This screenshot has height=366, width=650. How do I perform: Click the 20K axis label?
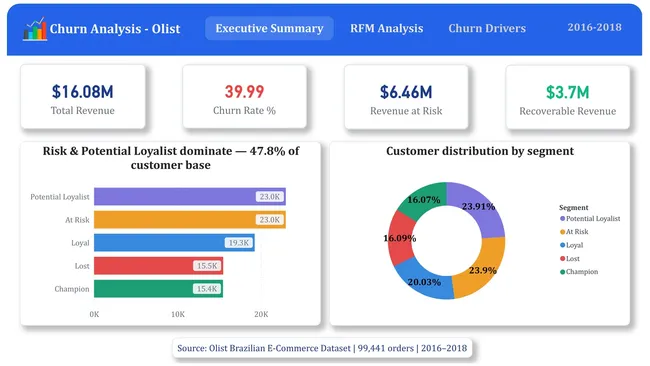tap(261, 314)
